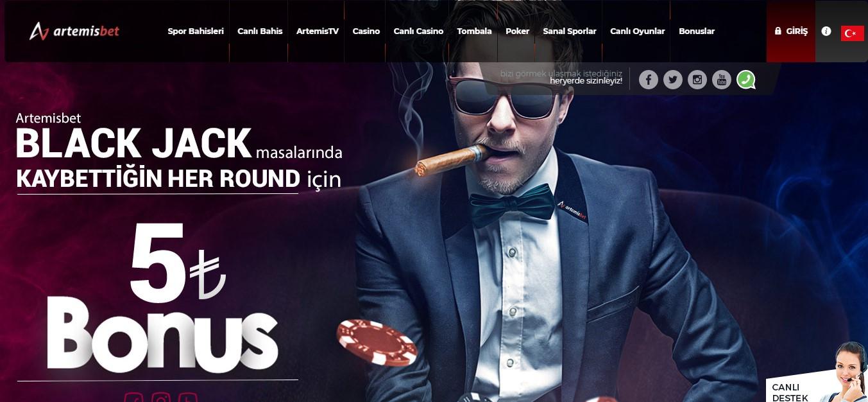Open the Instagram social icon
The height and width of the screenshot is (402, 868).
point(697,80)
